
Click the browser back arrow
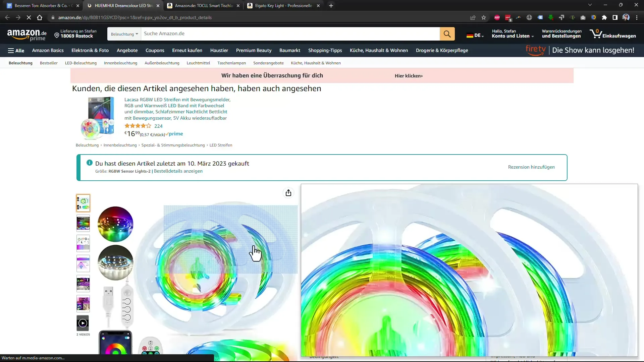pos(7,17)
